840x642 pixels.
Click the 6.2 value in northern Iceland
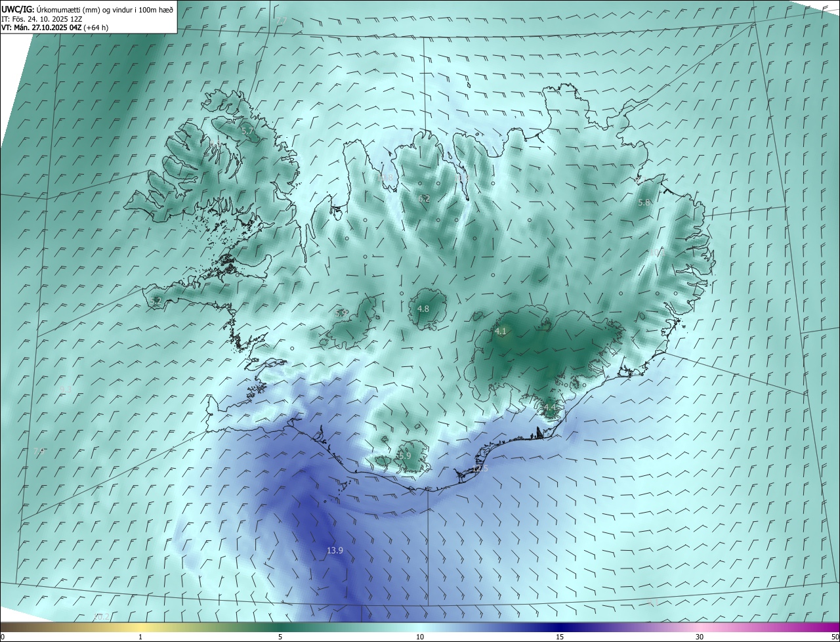pos(424,198)
